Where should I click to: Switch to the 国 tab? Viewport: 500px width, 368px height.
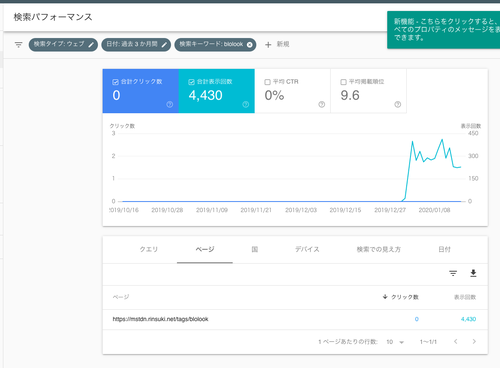point(255,249)
